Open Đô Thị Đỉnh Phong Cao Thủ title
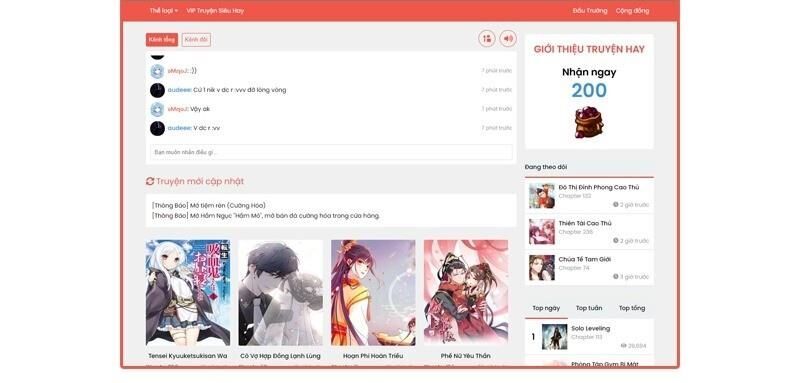This screenshot has width=800, height=383. (598, 187)
